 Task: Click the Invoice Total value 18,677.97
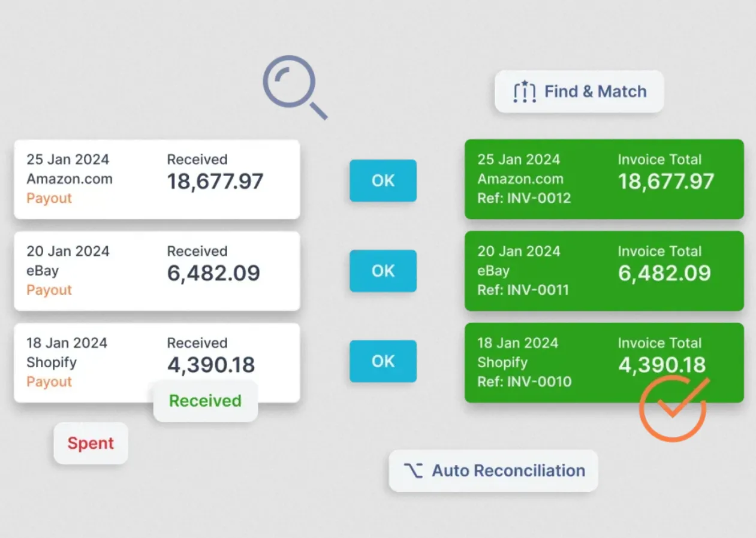(666, 182)
